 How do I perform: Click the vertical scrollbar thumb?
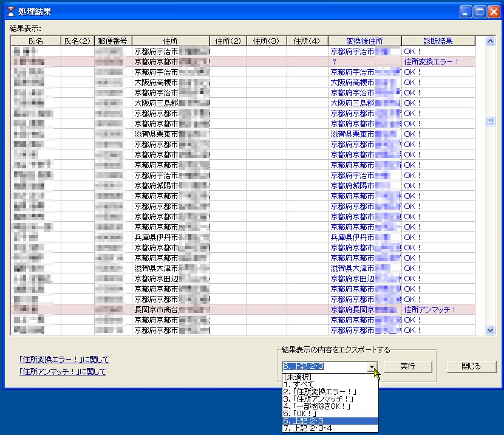(489, 122)
